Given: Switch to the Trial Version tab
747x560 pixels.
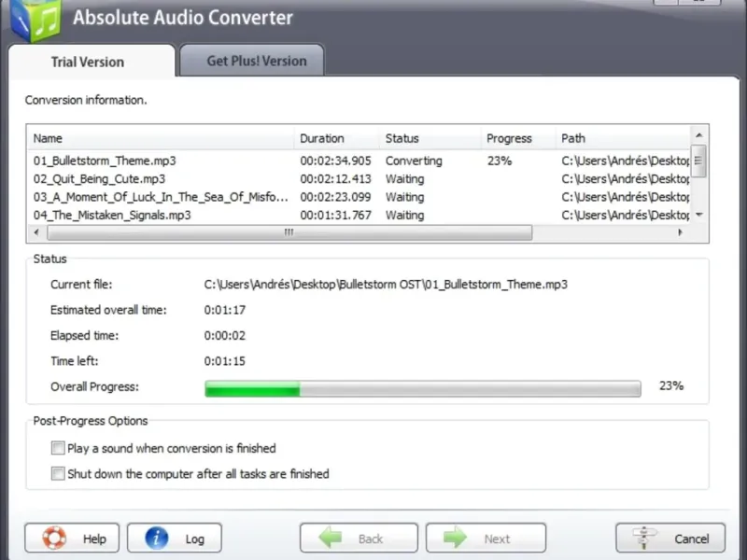Looking at the screenshot, I should click(x=92, y=61).
